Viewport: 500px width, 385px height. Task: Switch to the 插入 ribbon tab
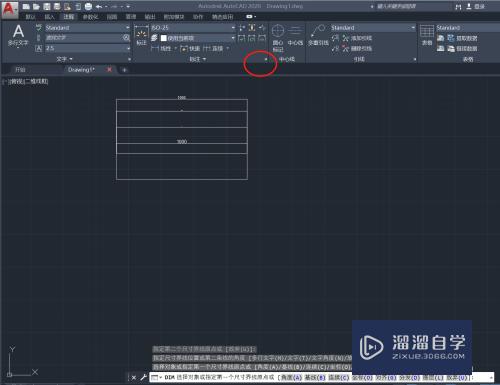tap(49, 17)
